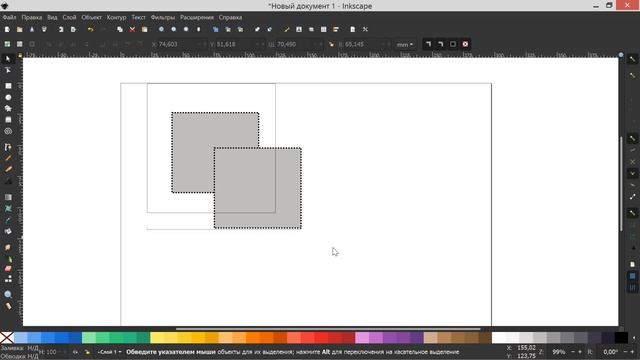Viewport: 640px width, 360px height.
Task: Select the Bezier pen tool
Action: [x=8, y=147]
